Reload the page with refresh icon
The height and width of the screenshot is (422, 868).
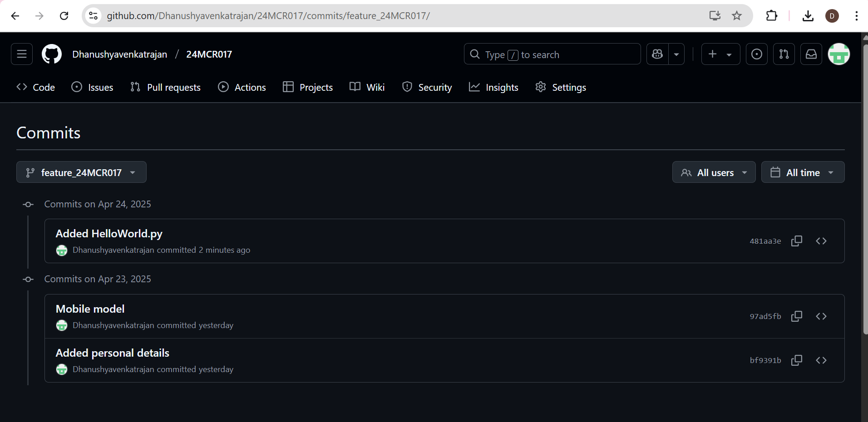click(x=64, y=16)
